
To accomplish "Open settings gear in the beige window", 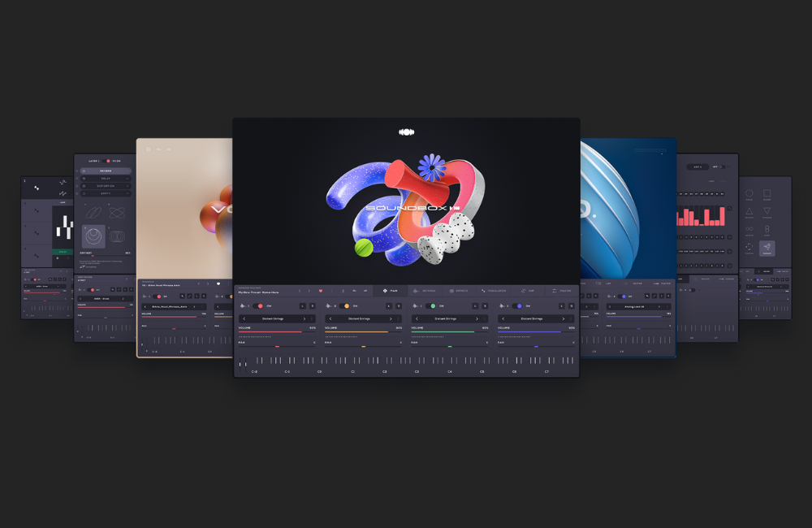I will [148, 149].
